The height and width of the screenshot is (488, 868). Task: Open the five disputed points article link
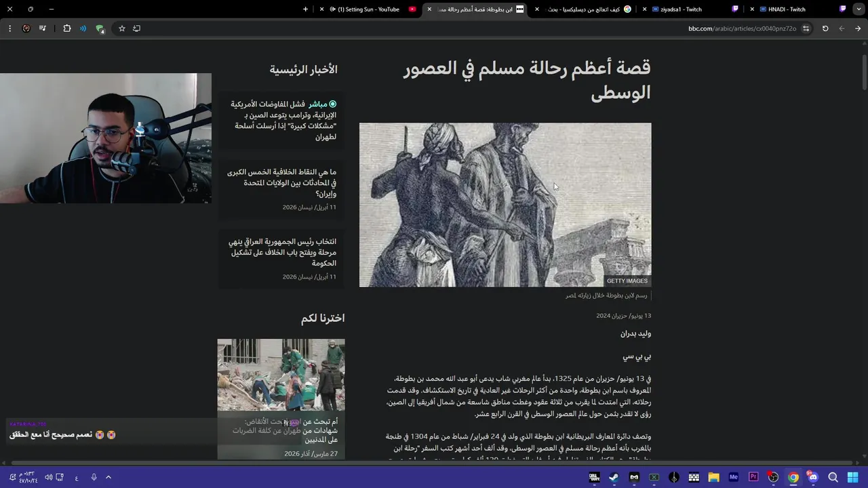(x=281, y=183)
